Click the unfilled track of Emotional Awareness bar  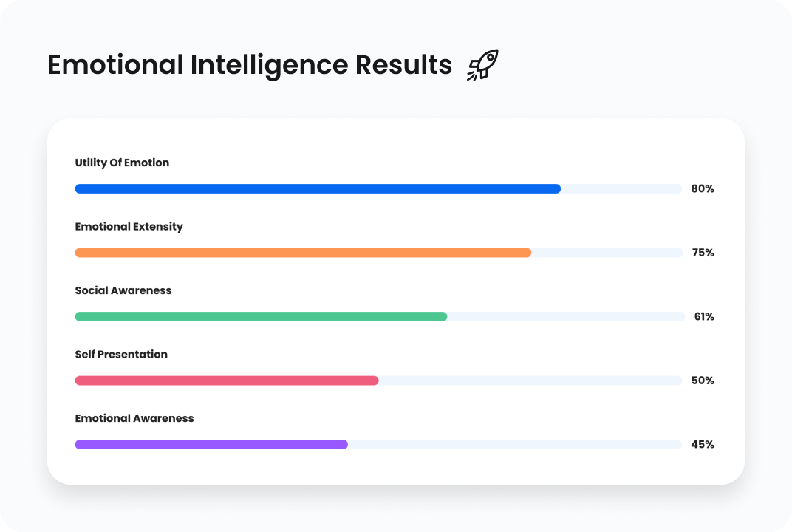tap(514, 445)
